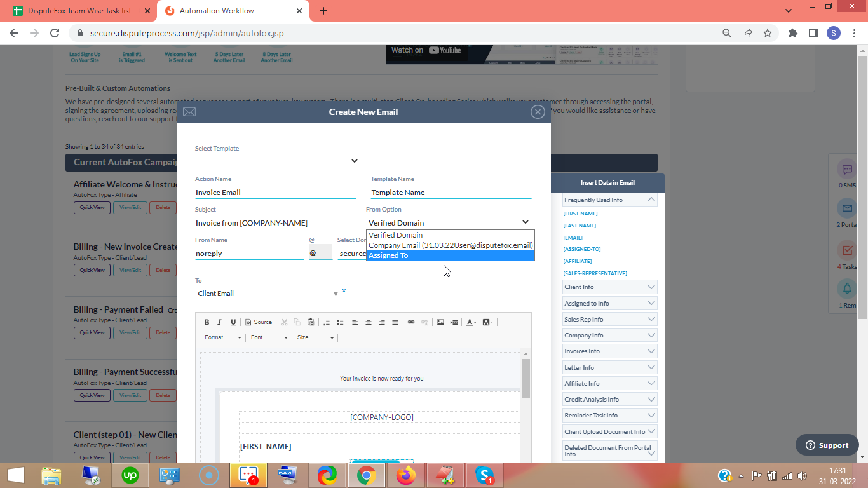Insert a numbered list
Screen dimensions: 868x488
pos(327,322)
